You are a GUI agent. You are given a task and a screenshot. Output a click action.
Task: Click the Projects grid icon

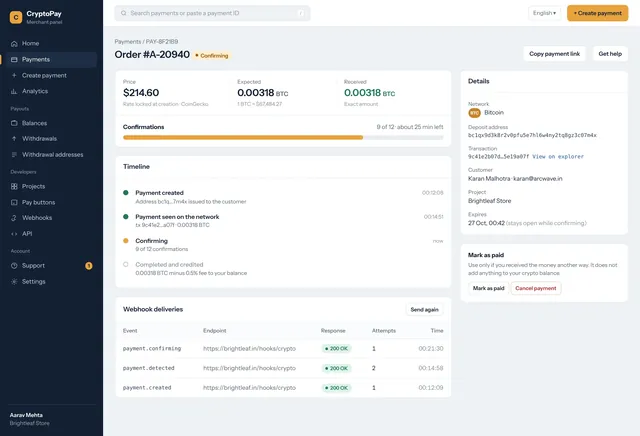(14, 187)
